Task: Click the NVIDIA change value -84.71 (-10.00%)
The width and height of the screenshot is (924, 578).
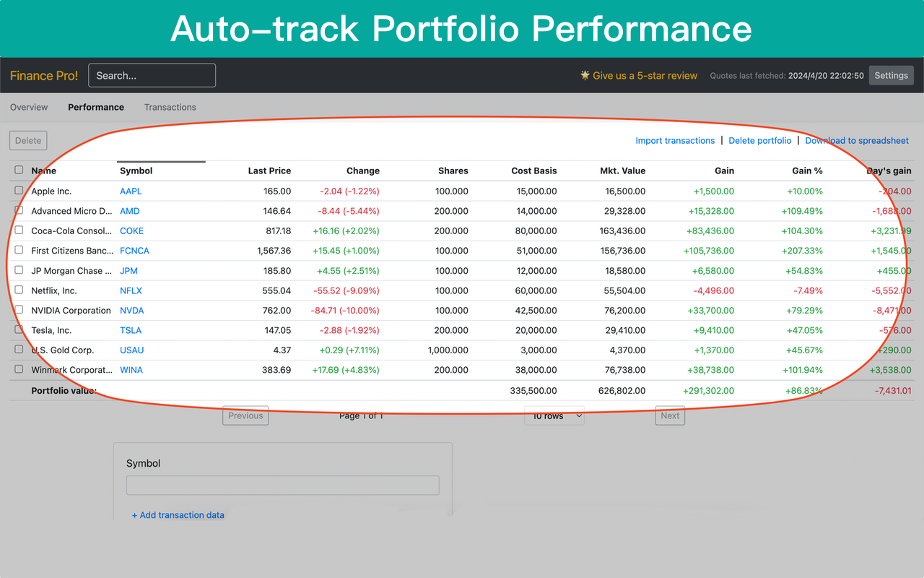Action: point(345,311)
